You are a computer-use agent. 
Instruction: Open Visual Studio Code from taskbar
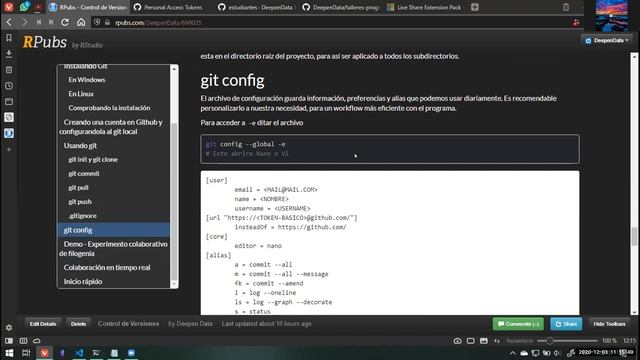[x=79, y=353]
